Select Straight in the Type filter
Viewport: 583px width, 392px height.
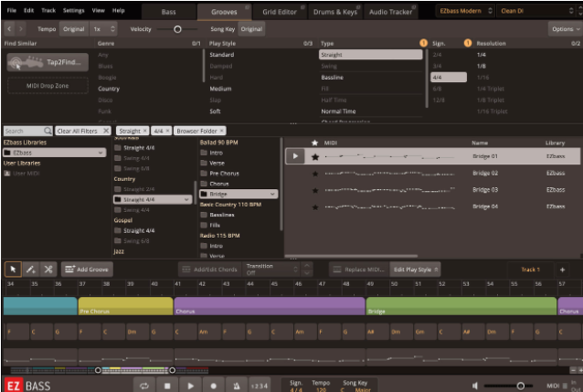[371, 55]
